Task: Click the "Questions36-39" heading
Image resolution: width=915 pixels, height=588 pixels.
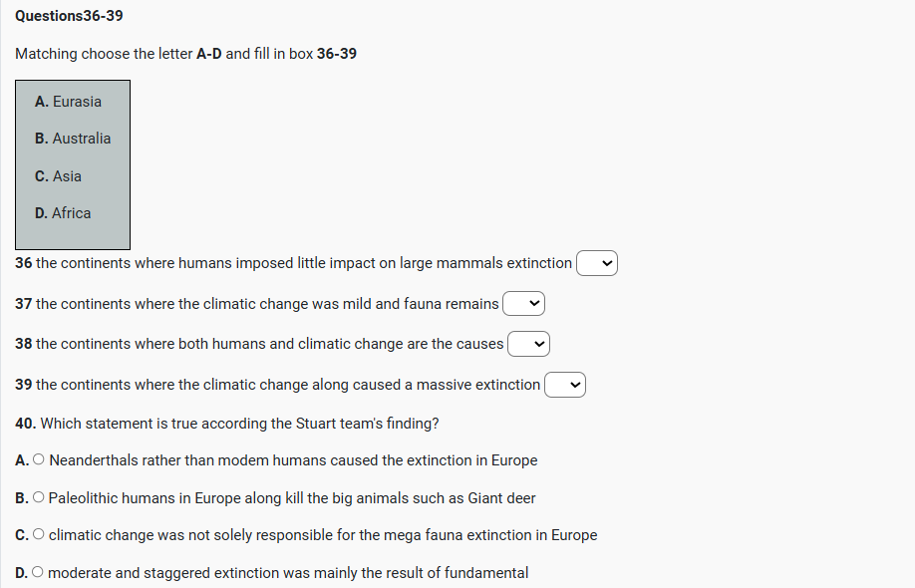Action: click(x=70, y=16)
